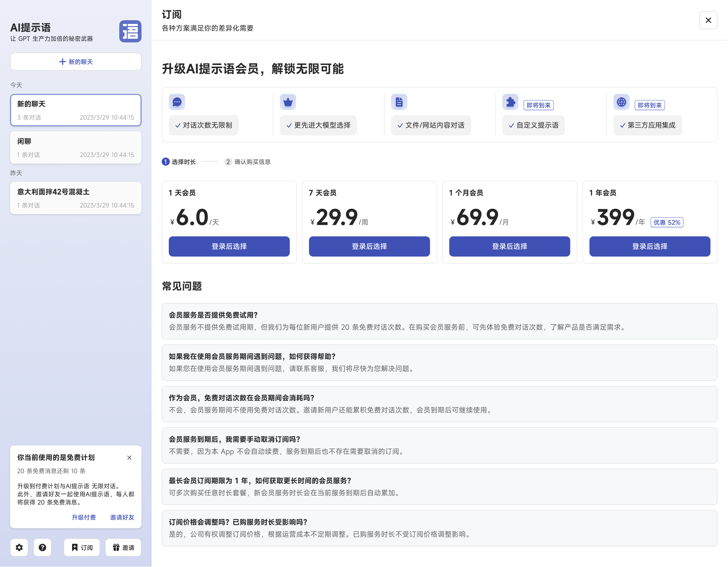Open settings via the gear icon
Image resolution: width=728 pixels, height=567 pixels.
pyautogui.click(x=19, y=547)
